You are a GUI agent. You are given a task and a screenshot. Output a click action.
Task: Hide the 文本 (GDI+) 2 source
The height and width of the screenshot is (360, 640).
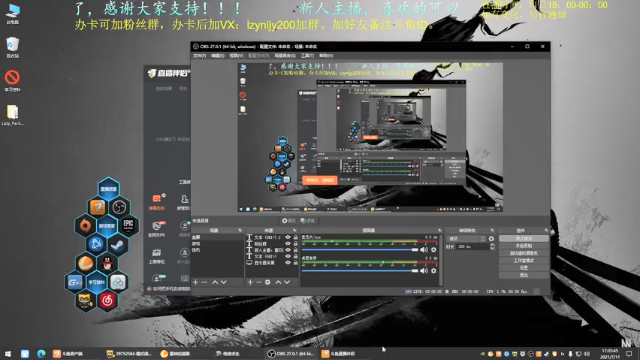(x=288, y=237)
